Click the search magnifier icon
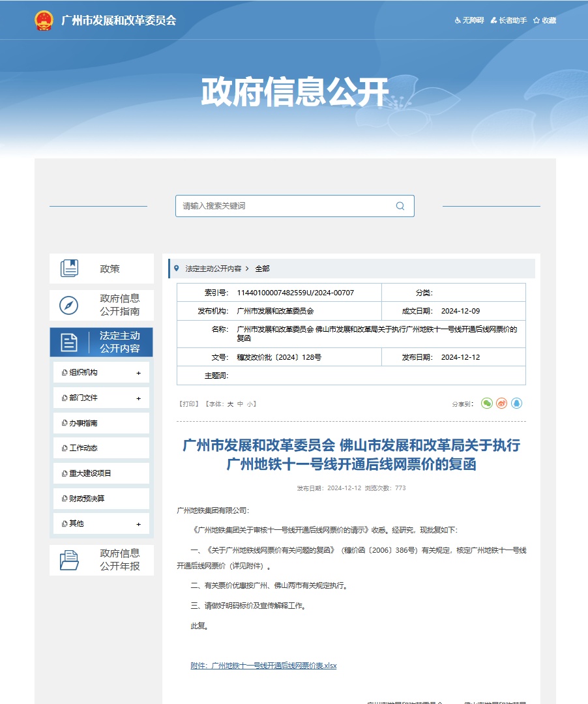Image resolution: width=588 pixels, height=704 pixels. [x=400, y=206]
